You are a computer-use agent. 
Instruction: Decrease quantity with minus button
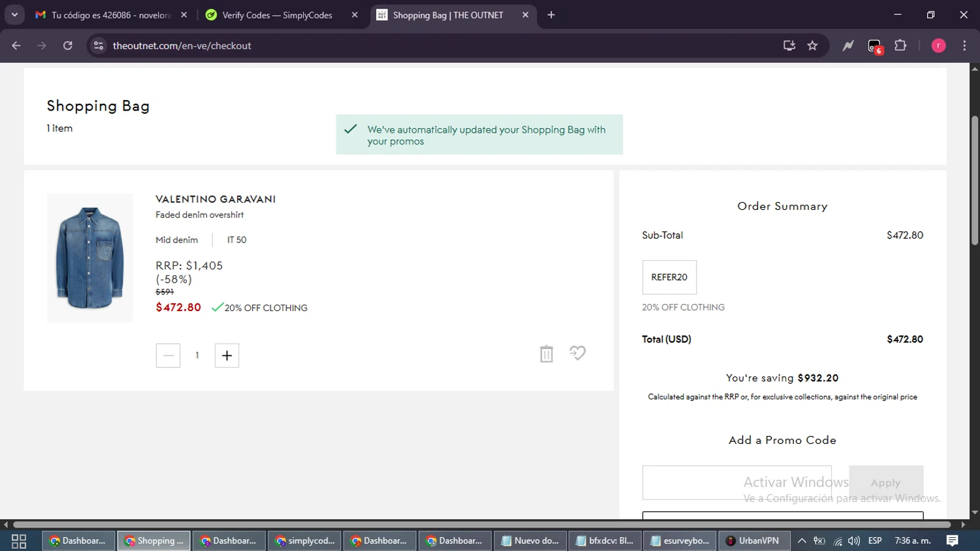coord(168,356)
